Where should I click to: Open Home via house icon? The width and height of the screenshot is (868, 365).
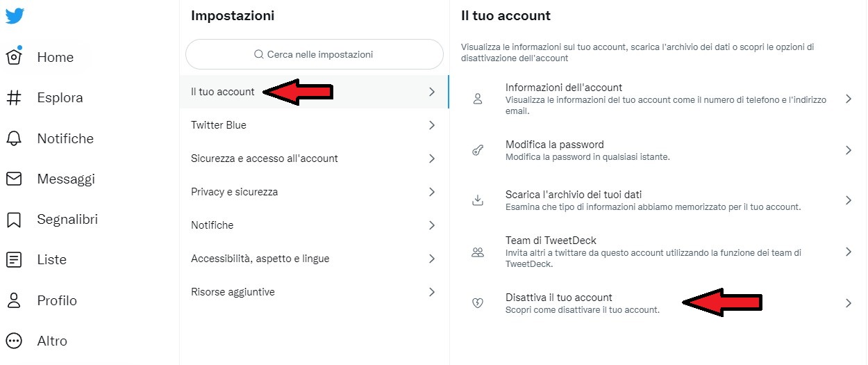click(x=14, y=56)
